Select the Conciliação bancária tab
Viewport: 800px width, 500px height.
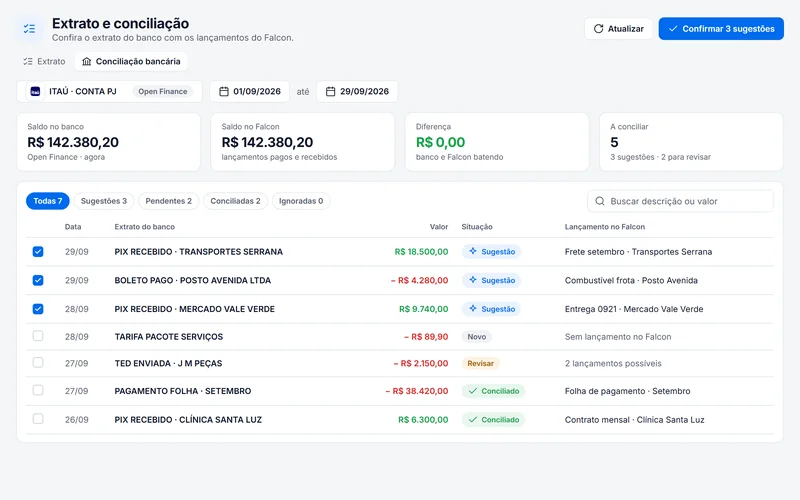tap(131, 61)
